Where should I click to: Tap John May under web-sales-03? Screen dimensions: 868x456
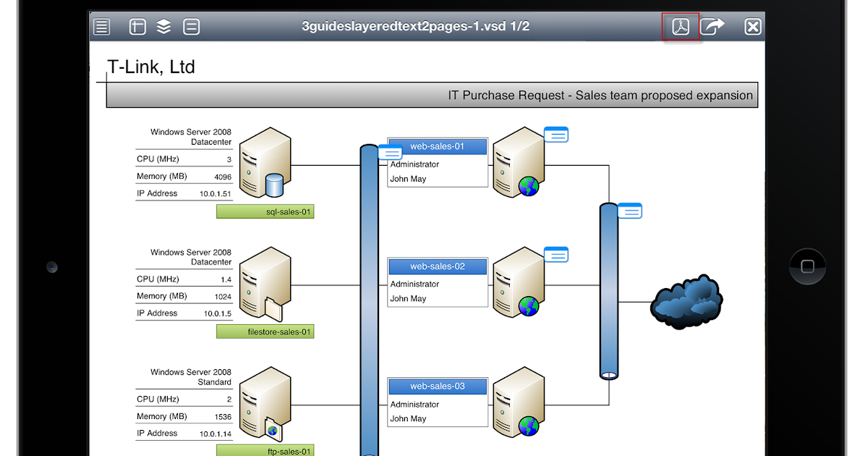(409, 418)
